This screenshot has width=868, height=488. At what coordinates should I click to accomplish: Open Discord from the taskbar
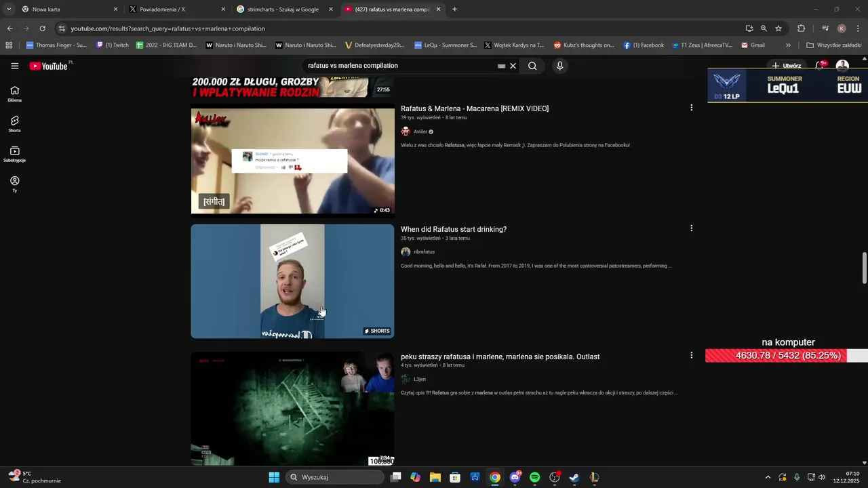point(515,477)
